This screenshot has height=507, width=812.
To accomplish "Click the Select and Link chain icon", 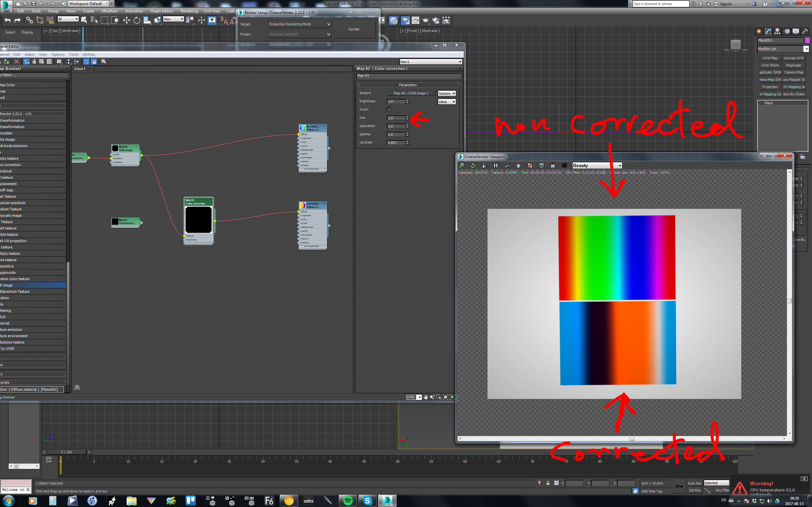I will 29,21.
